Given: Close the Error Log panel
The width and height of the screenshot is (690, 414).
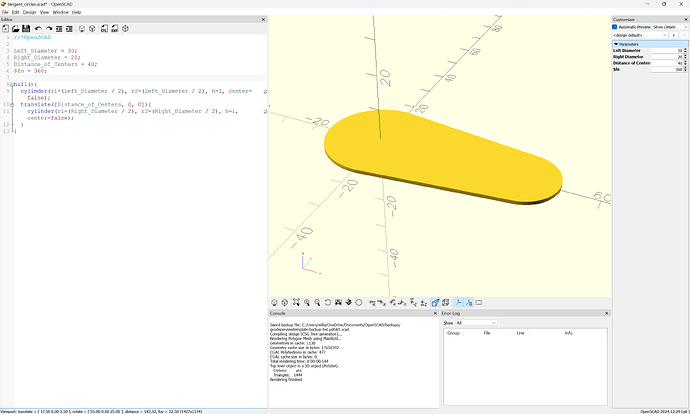Looking at the screenshot, I should point(606,313).
